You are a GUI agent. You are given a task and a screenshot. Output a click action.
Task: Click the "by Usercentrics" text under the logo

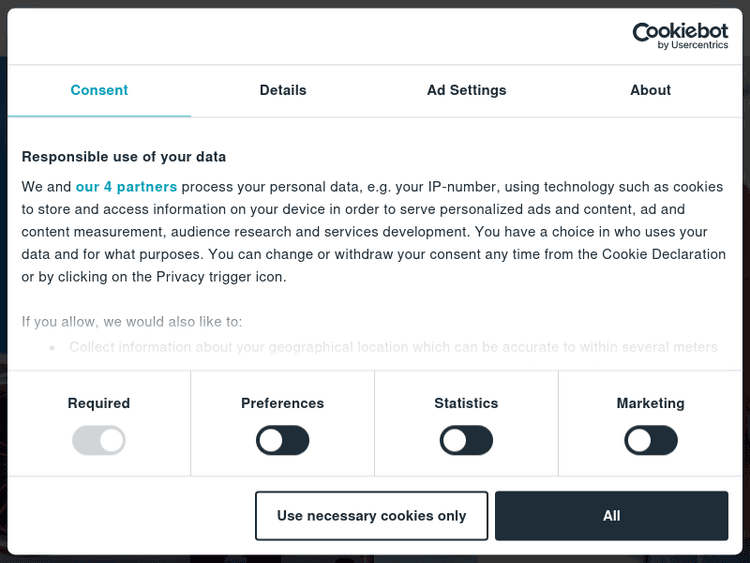692,46
